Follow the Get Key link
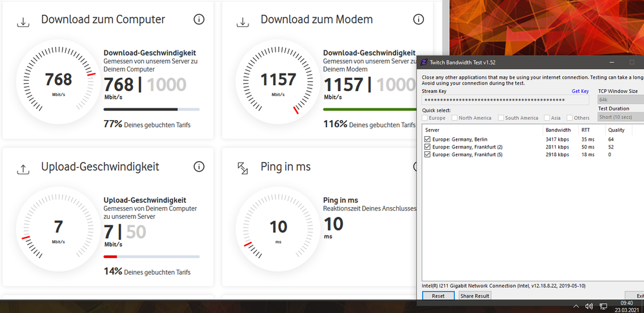The height and width of the screenshot is (313, 644). pyautogui.click(x=580, y=91)
